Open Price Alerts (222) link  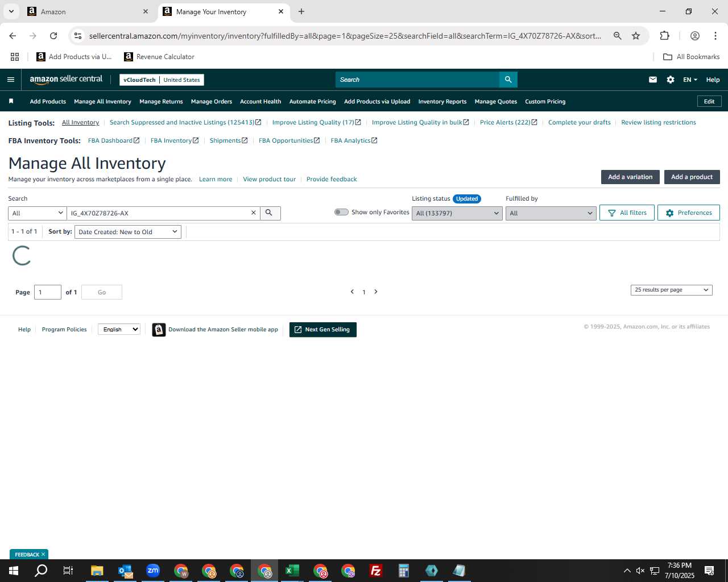tap(508, 122)
